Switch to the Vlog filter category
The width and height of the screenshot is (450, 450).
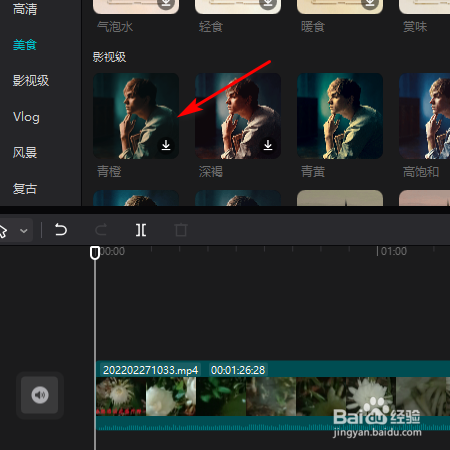coord(26,117)
